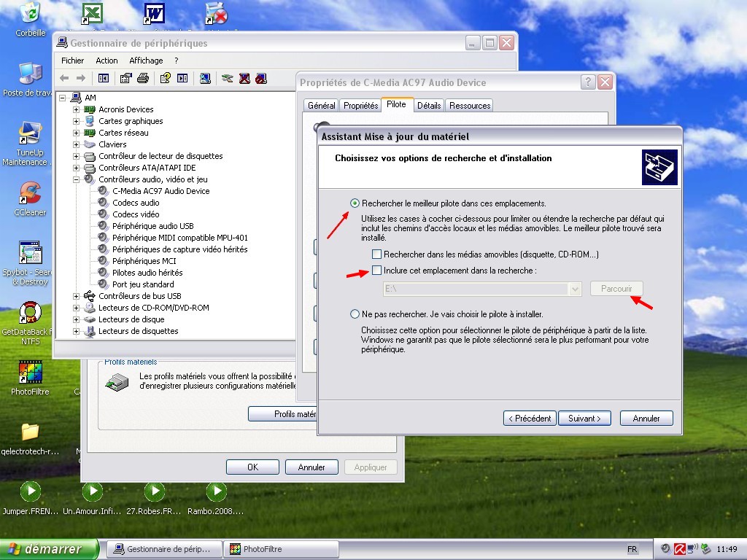Click the Properties toolbar icon in Device Manager
Screen dimensions: 747x560
(126, 78)
